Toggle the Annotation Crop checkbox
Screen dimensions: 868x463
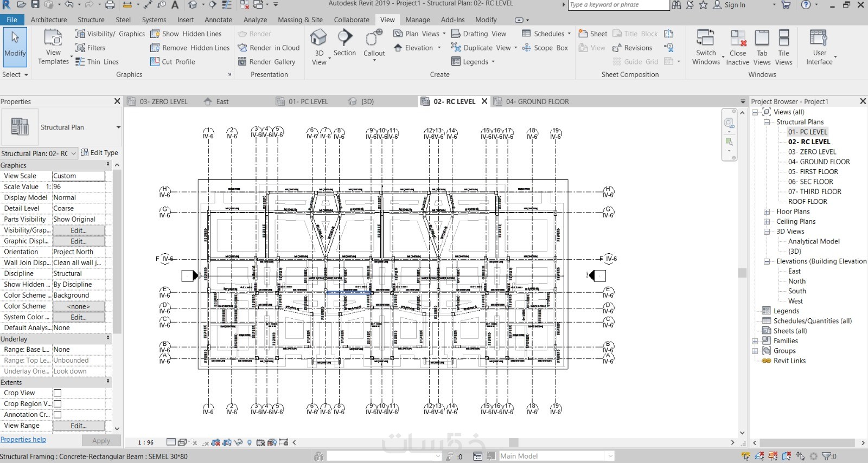click(58, 415)
